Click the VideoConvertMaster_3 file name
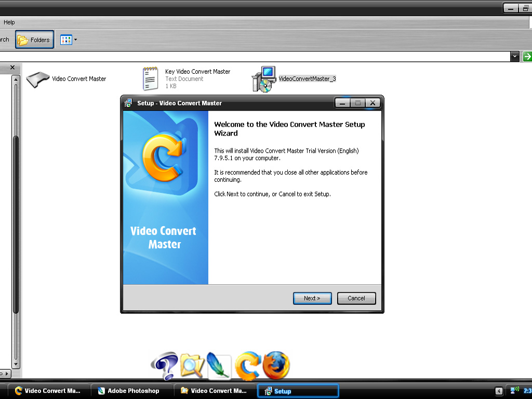532x399 pixels. [x=307, y=79]
